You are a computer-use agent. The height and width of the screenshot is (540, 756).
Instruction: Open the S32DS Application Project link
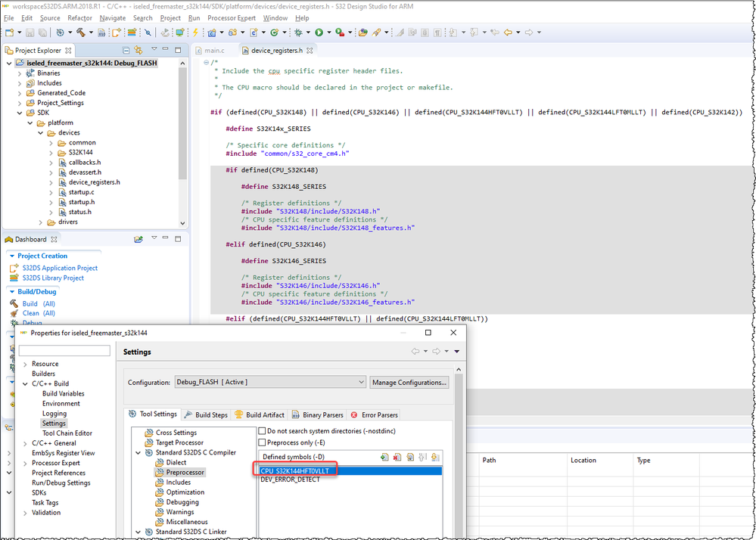click(x=60, y=268)
